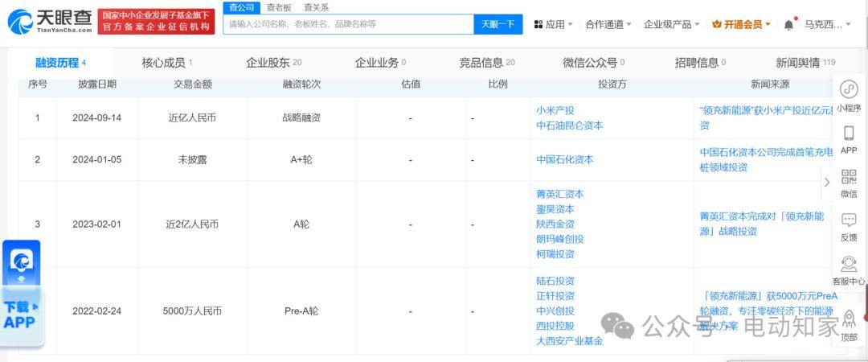The image size is (868, 362).
Task: Click the right chevron arrow on sidebar
Action: pos(827,183)
